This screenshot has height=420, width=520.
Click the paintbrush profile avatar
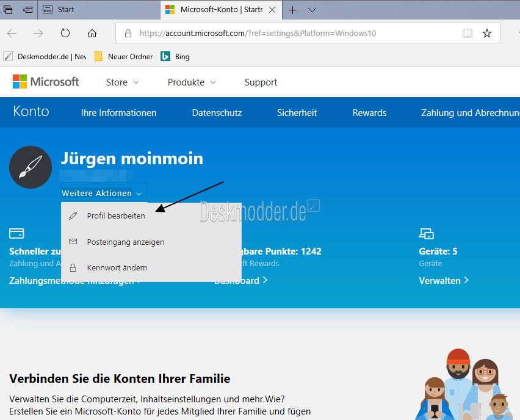click(31, 167)
